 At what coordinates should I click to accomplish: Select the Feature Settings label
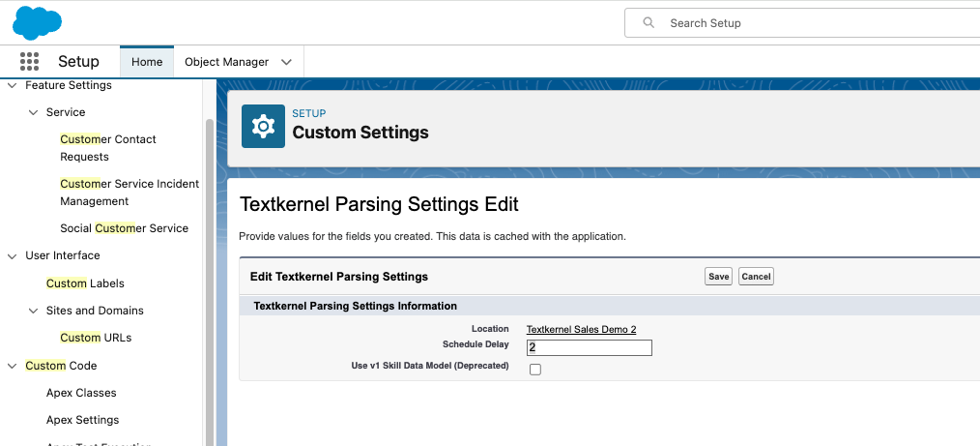[68, 85]
